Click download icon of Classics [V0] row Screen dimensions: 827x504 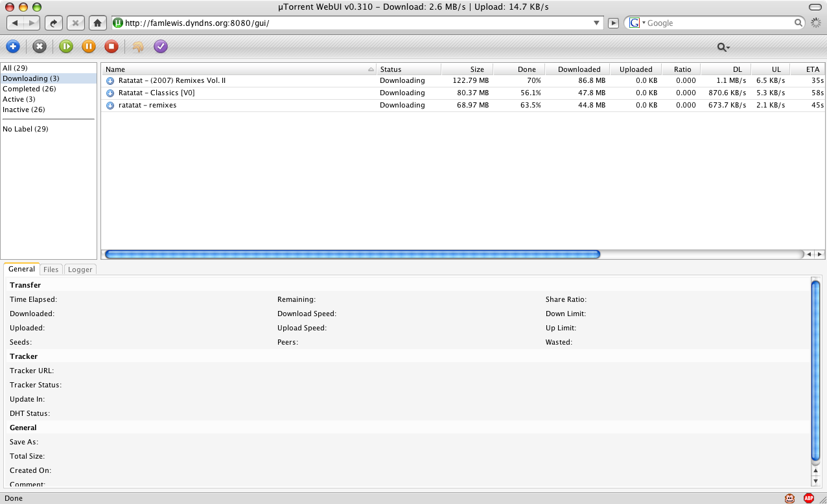(110, 93)
